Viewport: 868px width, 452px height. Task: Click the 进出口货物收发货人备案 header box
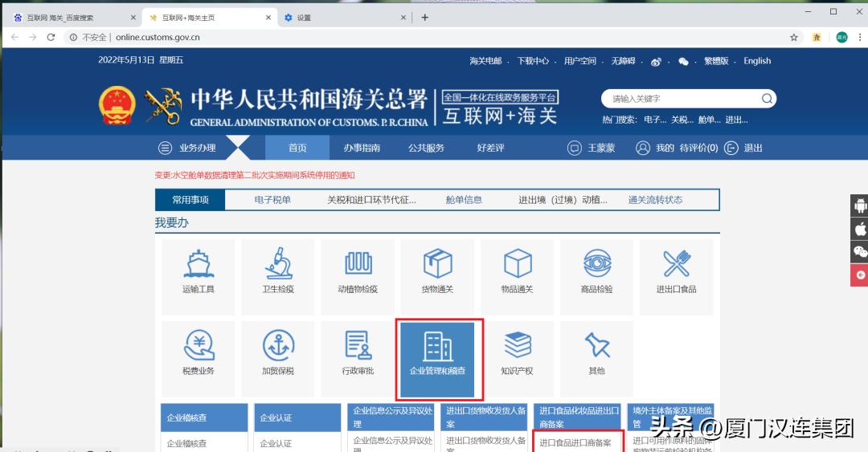(485, 417)
